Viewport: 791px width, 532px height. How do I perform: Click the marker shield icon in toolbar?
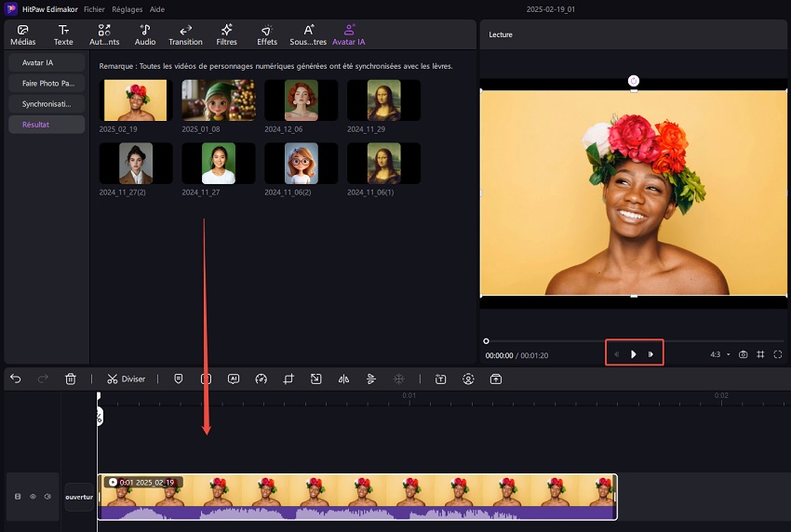pyautogui.click(x=178, y=379)
